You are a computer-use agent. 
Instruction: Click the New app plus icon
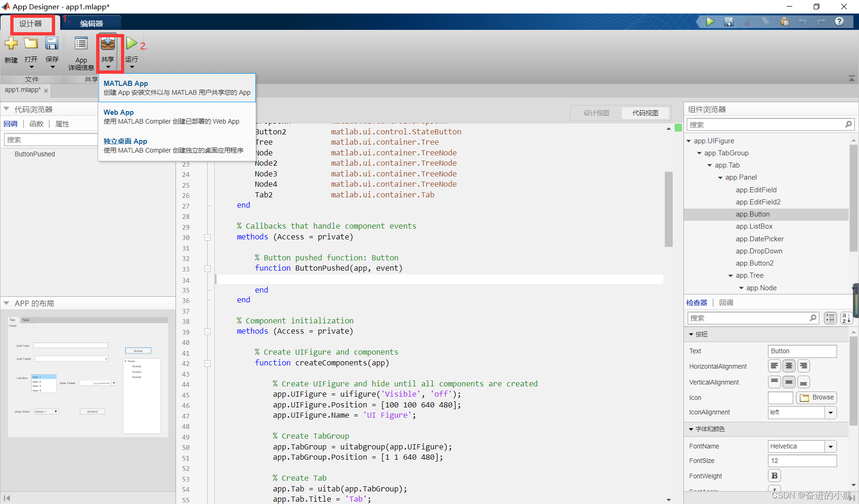(11, 43)
